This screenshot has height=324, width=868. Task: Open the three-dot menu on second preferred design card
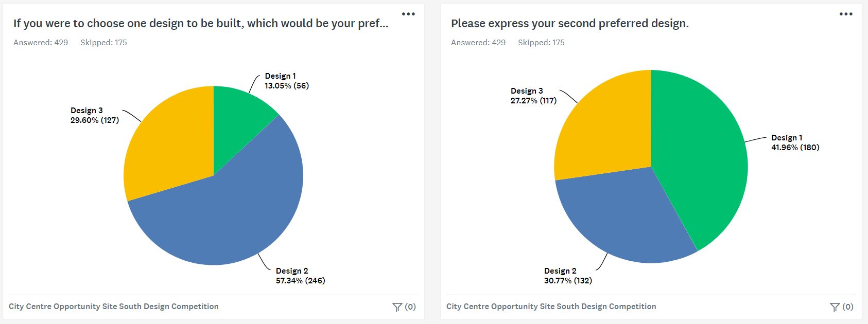pos(846,14)
